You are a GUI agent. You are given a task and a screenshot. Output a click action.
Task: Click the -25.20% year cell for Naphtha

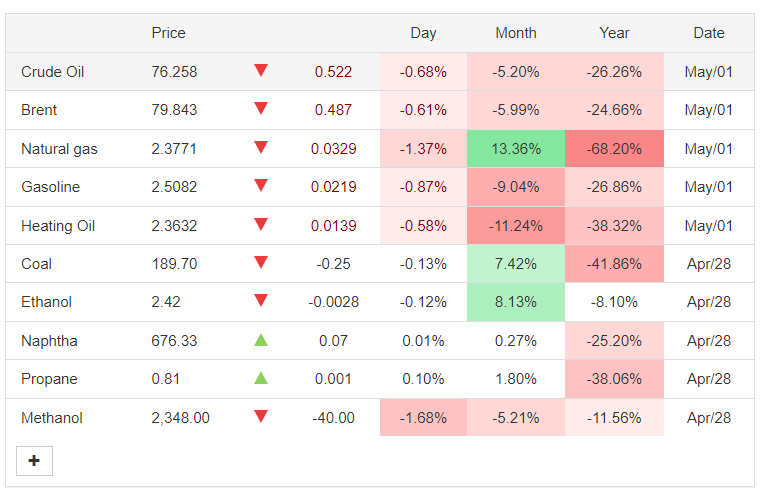[614, 341]
